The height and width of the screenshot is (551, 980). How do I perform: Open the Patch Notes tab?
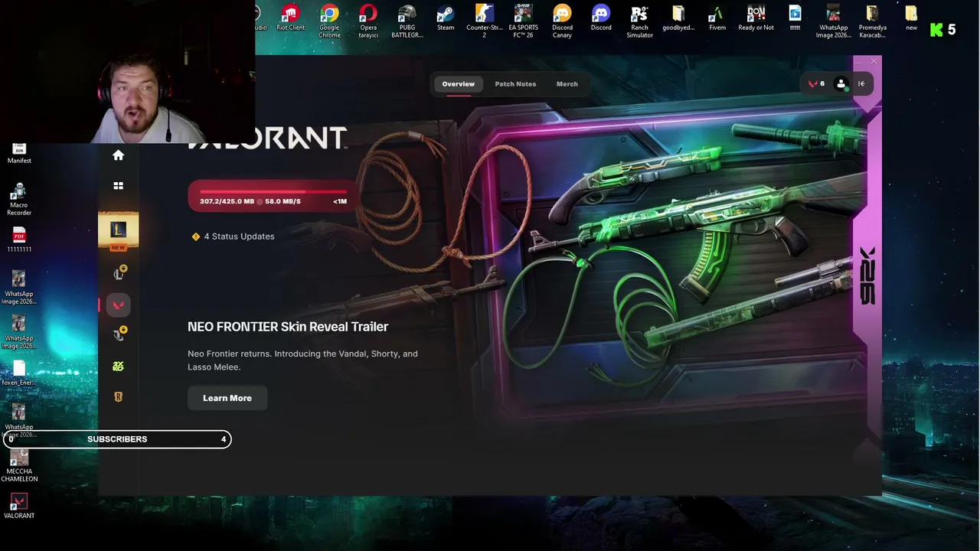[x=515, y=84]
